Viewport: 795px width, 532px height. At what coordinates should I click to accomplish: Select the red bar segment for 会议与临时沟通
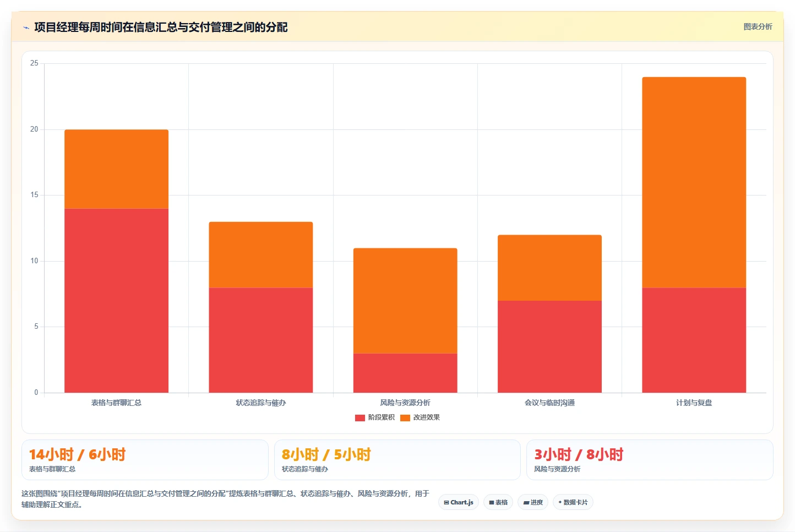click(549, 347)
